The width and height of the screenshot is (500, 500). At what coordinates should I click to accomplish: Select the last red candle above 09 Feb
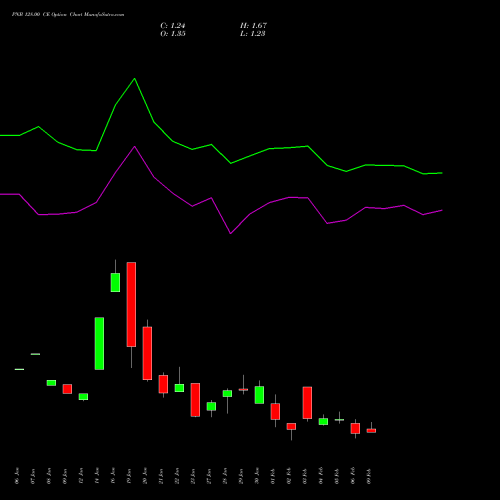click(x=371, y=431)
